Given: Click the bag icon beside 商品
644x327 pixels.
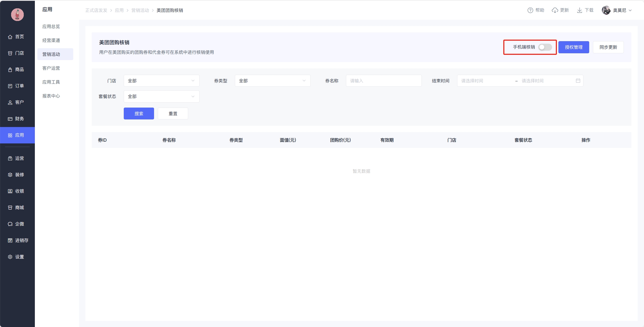Looking at the screenshot, I should (x=10, y=70).
